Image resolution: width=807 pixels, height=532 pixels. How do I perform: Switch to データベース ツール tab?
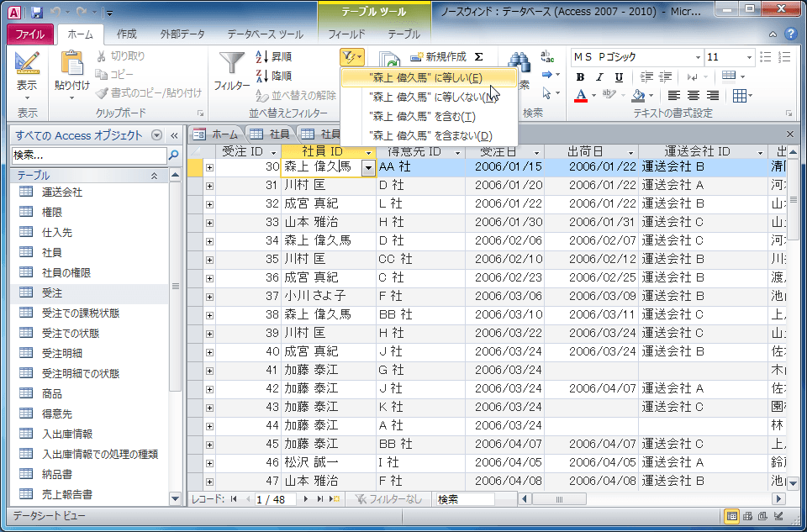(265, 34)
